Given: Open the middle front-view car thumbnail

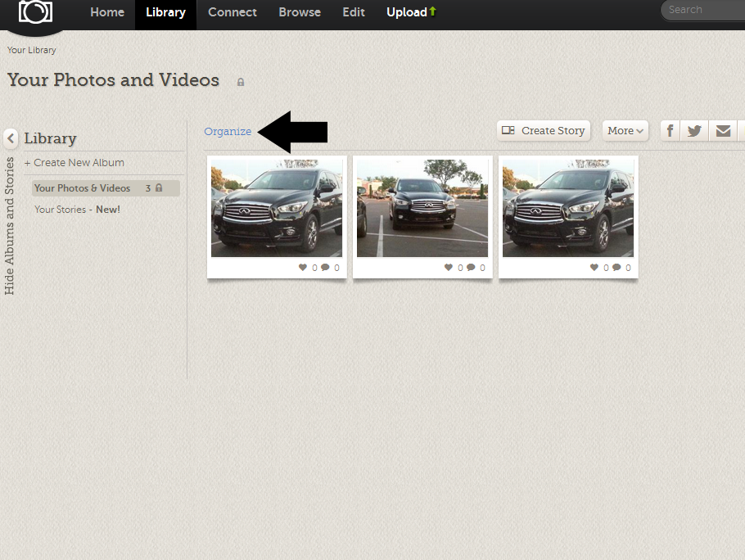Looking at the screenshot, I should coord(422,208).
